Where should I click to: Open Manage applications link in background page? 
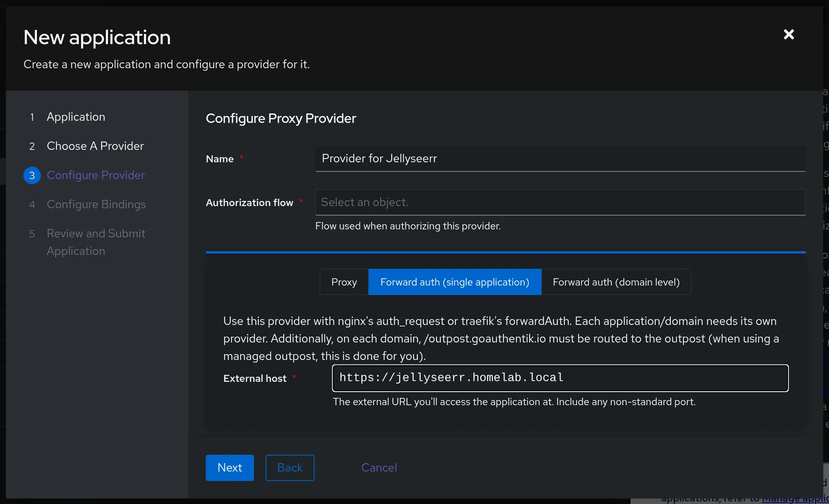[795, 500]
